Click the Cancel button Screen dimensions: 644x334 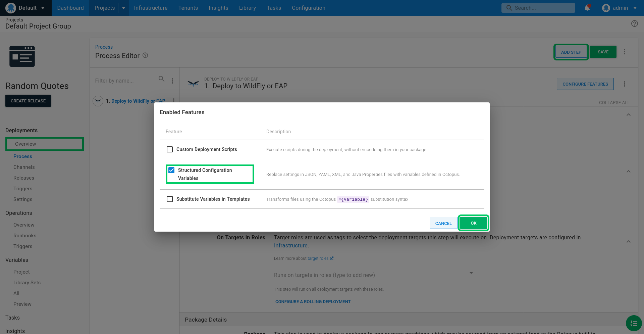click(x=443, y=223)
